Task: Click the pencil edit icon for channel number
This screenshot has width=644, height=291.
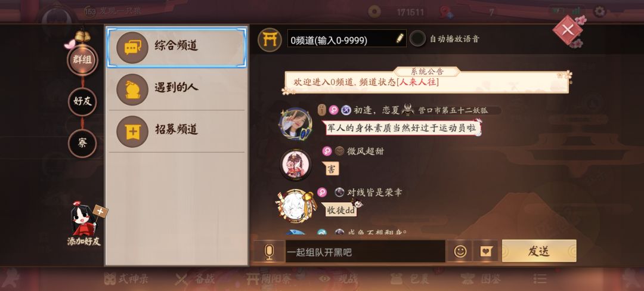Action: [400, 38]
